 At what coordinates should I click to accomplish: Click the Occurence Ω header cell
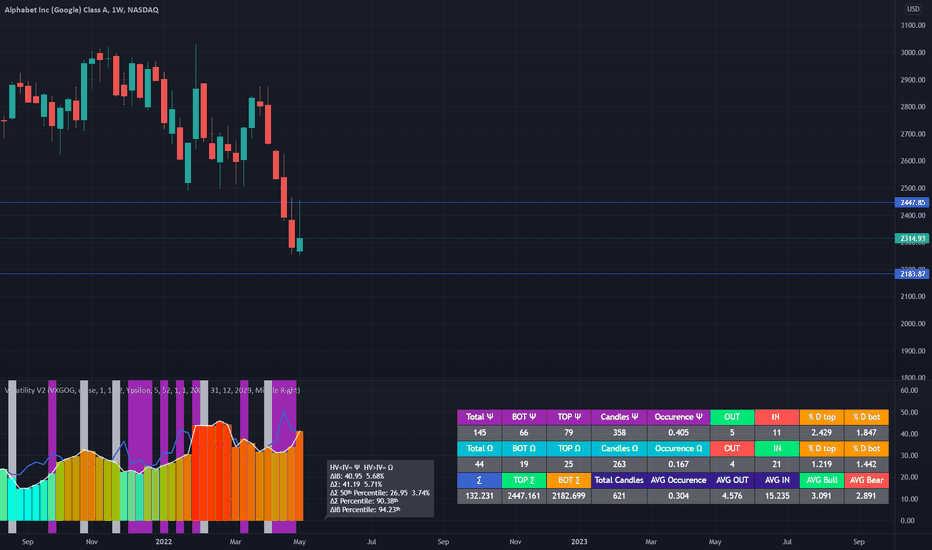[x=678, y=448]
